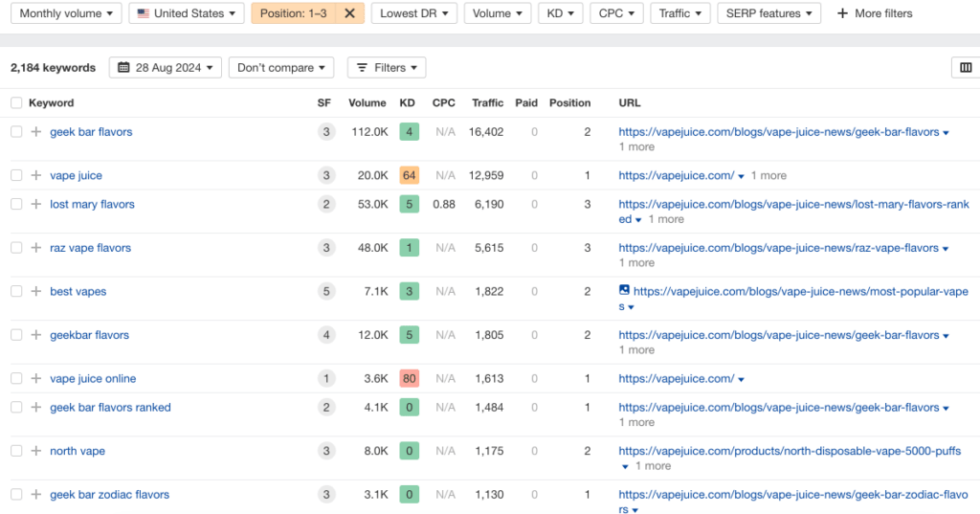
Task: Click SF badge 2 for lost mary flavors
Action: point(326,205)
